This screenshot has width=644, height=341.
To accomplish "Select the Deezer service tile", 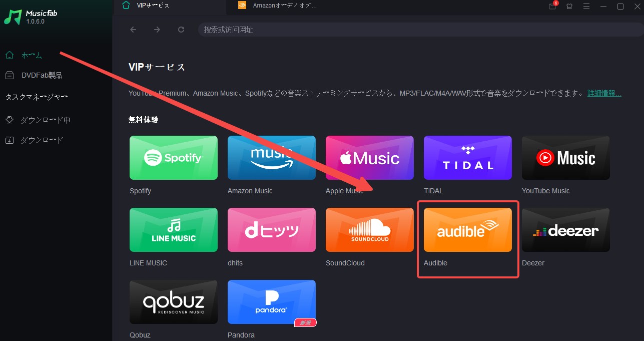I will click(565, 230).
